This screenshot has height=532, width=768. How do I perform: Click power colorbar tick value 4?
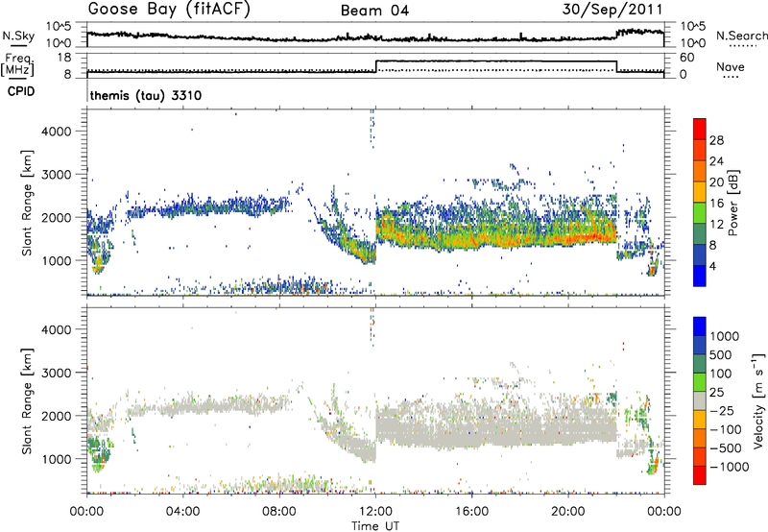(x=713, y=266)
